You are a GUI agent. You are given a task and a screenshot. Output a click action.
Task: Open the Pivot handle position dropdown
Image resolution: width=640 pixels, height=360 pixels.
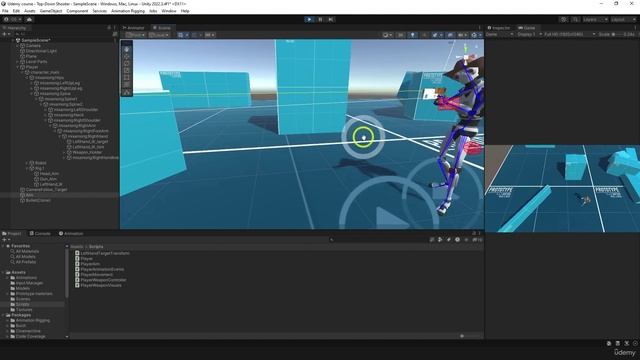[136, 35]
